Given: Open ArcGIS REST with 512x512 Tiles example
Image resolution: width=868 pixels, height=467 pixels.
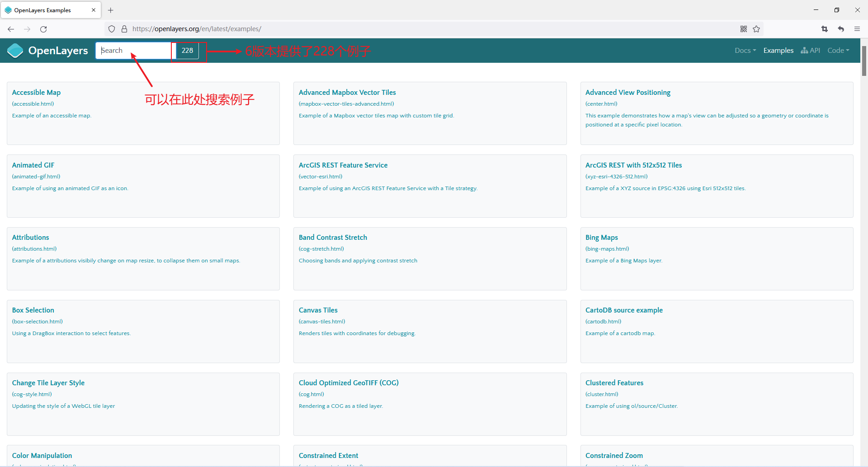Looking at the screenshot, I should [x=633, y=165].
